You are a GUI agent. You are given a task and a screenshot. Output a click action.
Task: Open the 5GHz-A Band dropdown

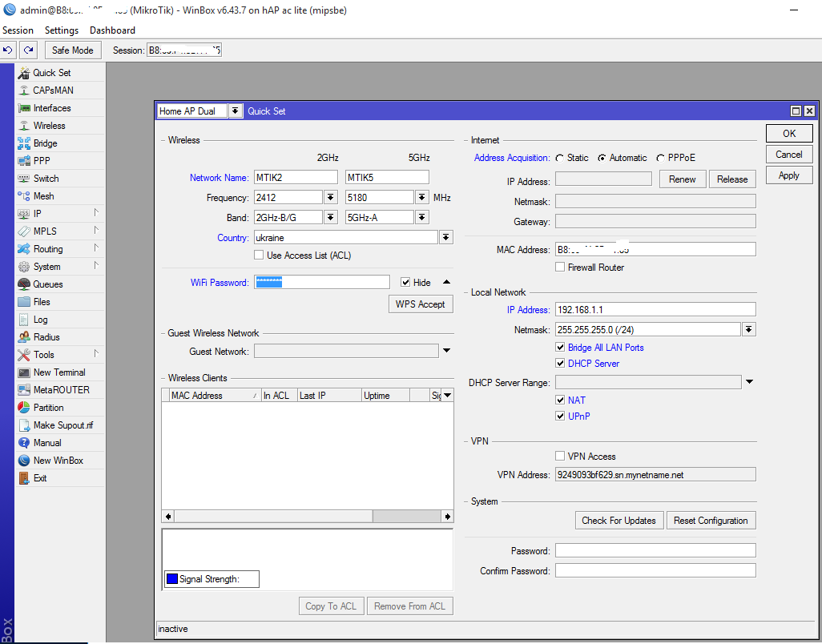point(422,217)
